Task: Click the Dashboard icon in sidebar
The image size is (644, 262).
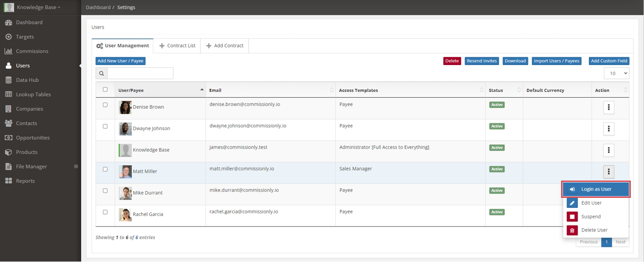Action: click(8, 22)
